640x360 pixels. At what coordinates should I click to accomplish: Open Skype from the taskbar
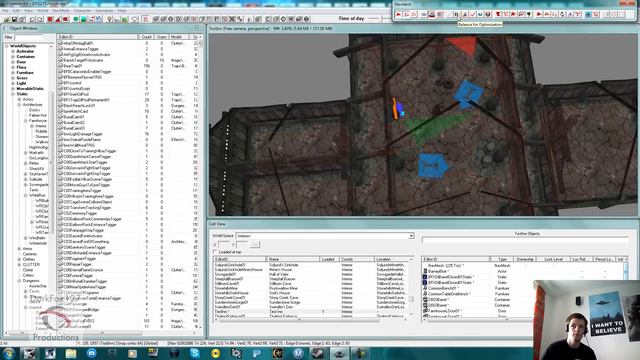(195, 353)
